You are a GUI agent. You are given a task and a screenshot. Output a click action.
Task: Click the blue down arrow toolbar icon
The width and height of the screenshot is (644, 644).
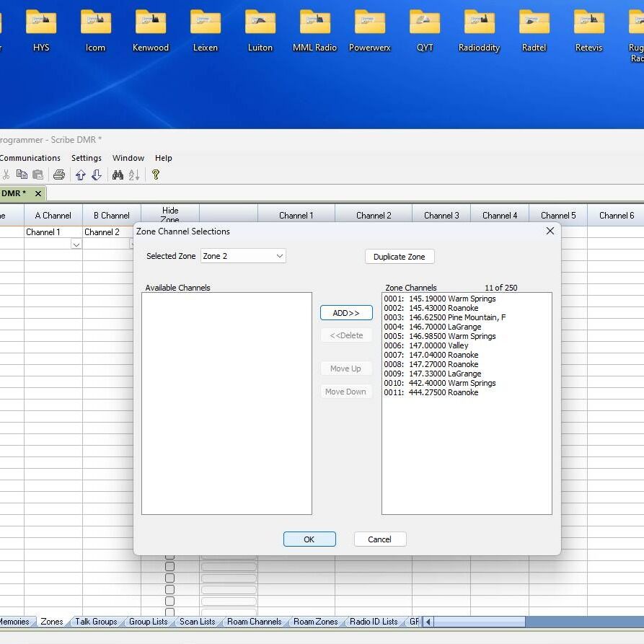click(97, 175)
